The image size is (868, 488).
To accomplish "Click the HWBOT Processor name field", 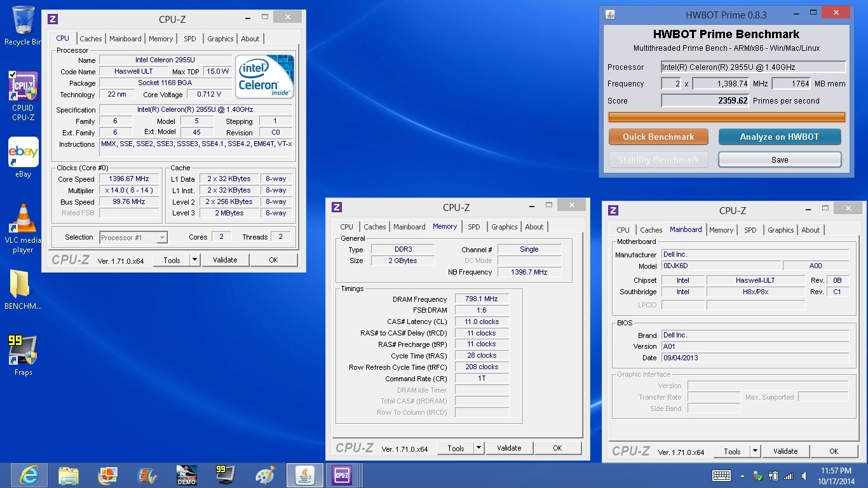I will (754, 67).
